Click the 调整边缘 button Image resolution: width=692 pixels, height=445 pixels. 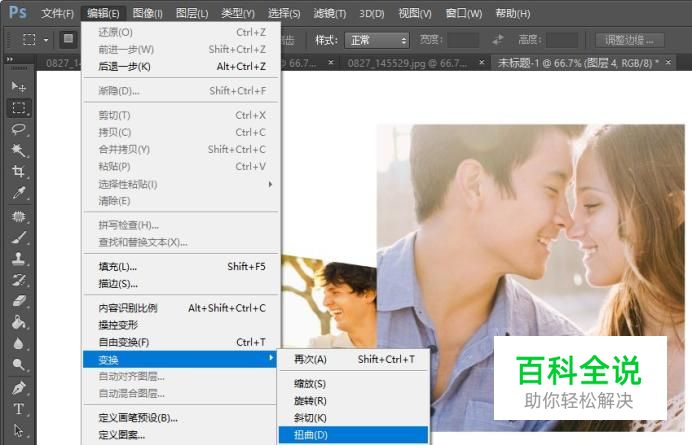629,40
